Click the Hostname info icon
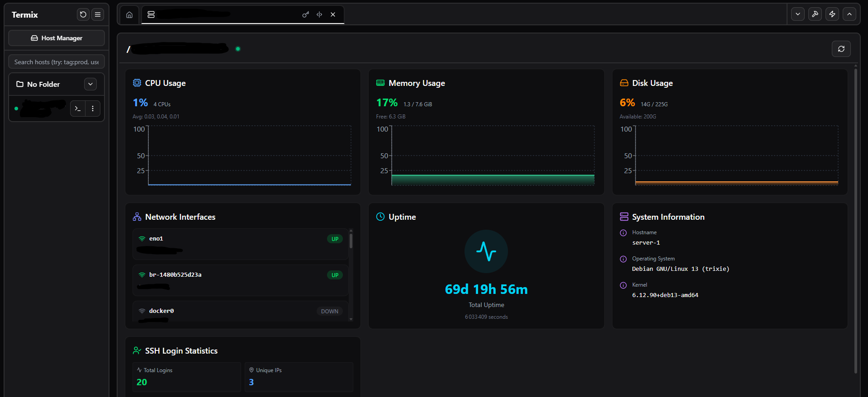 coord(623,233)
